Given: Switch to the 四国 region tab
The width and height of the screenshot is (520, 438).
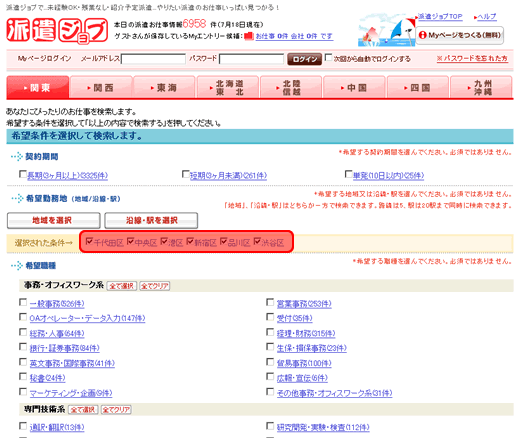Looking at the screenshot, I should (418, 87).
